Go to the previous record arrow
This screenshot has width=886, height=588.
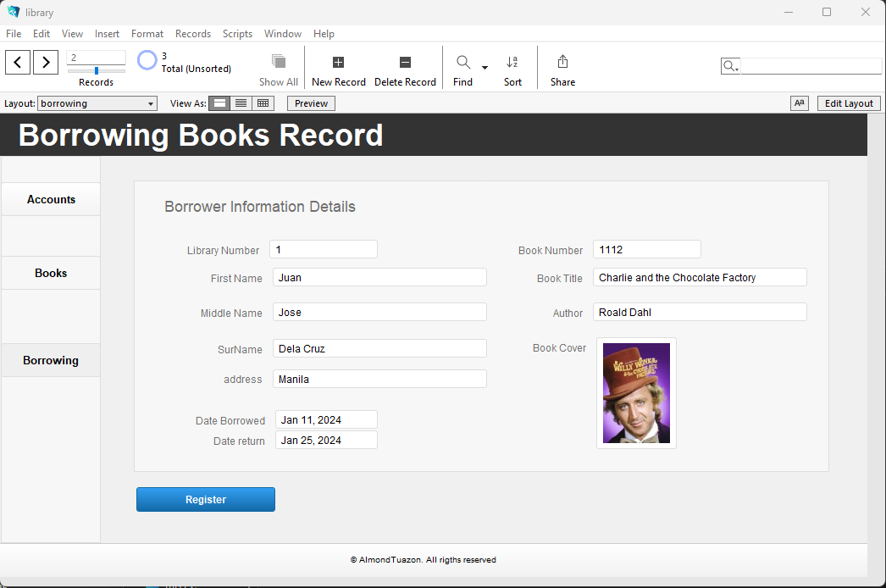(18, 62)
